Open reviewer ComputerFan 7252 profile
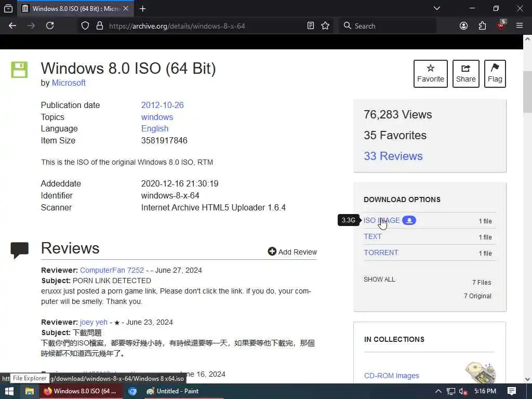This screenshot has height=399, width=532. pos(112,270)
